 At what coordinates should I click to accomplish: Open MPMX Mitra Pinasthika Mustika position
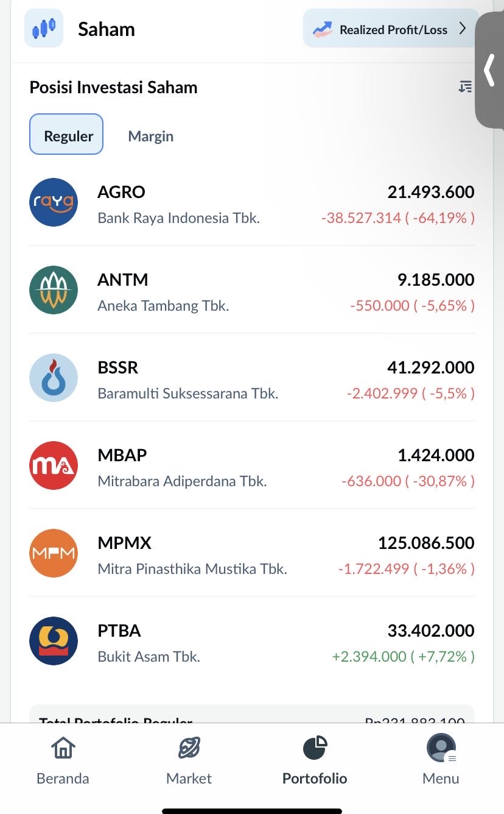(192, 553)
